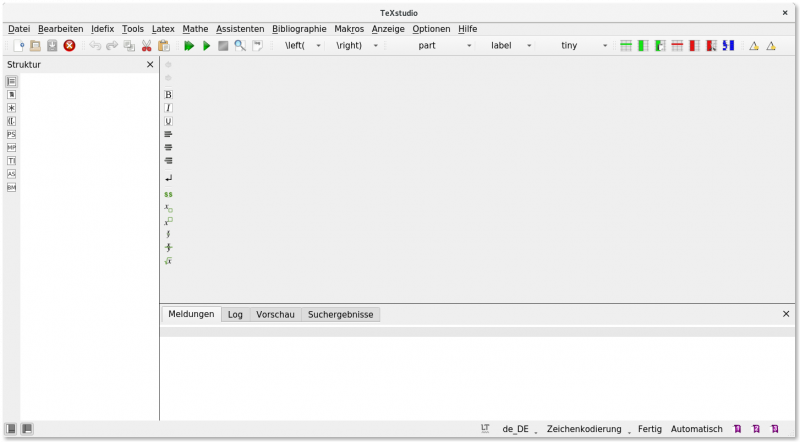This screenshot has width=800, height=442.
Task: Insert a superscript
Action: point(168,222)
